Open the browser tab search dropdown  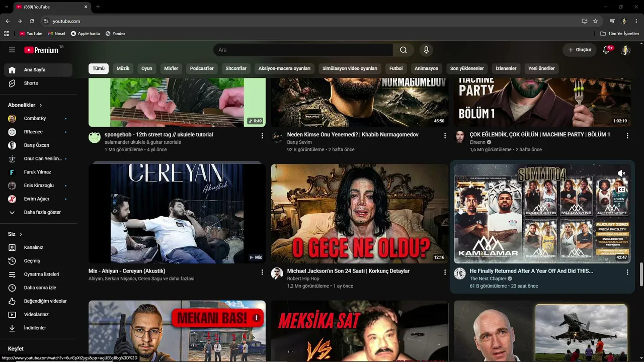tap(7, 7)
